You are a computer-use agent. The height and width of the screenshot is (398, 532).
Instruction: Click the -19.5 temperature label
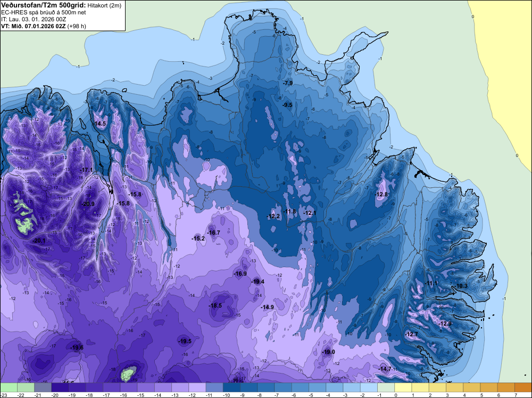185,342
